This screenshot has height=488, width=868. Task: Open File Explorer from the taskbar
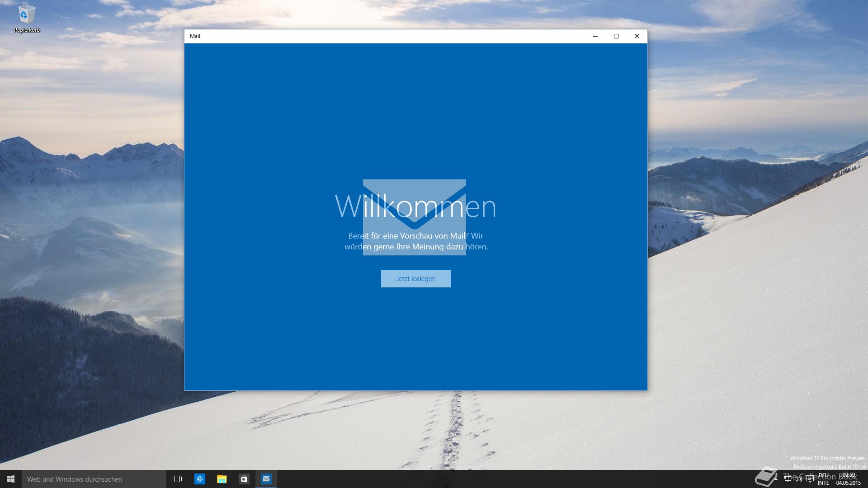click(x=222, y=479)
